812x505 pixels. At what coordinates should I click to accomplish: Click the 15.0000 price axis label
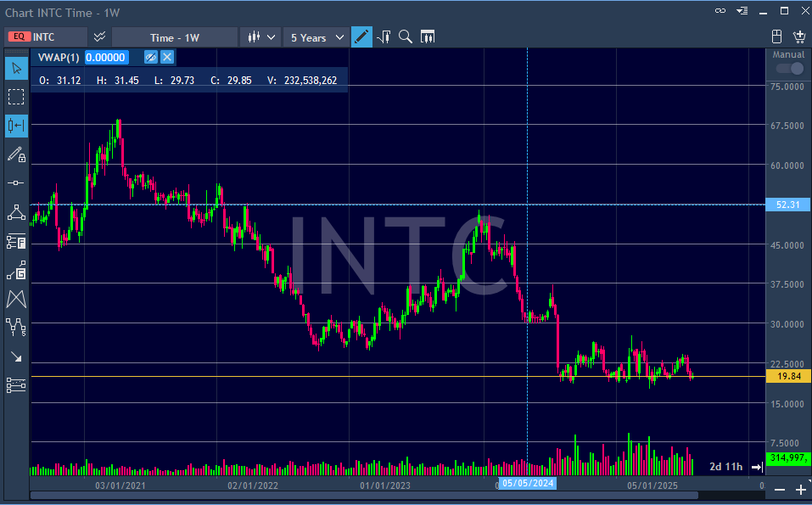(x=787, y=404)
